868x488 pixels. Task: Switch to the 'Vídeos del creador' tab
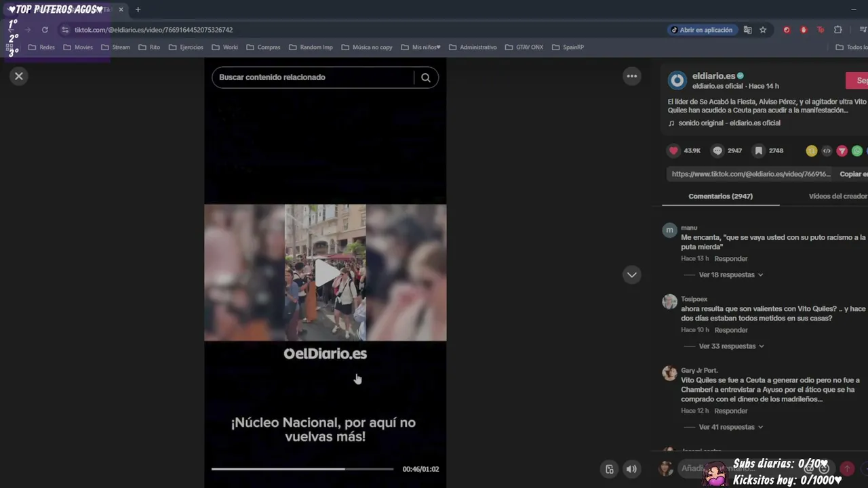pyautogui.click(x=838, y=196)
